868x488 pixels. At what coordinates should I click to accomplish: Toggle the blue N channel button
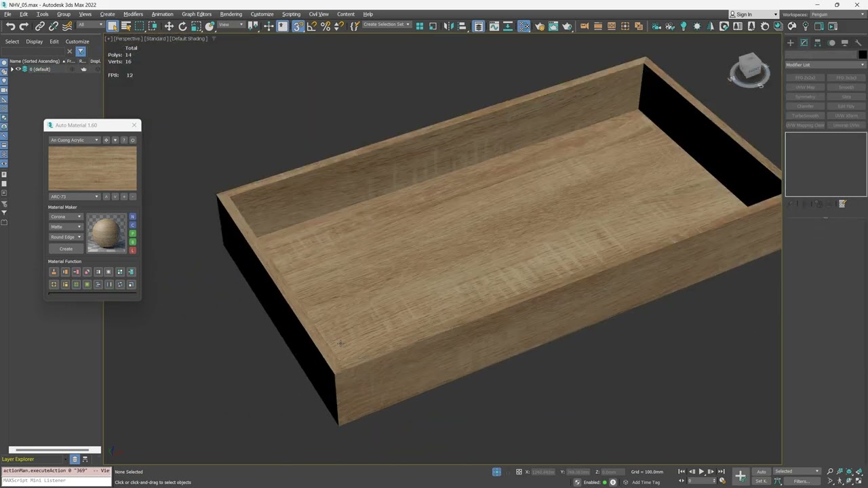tap(133, 216)
